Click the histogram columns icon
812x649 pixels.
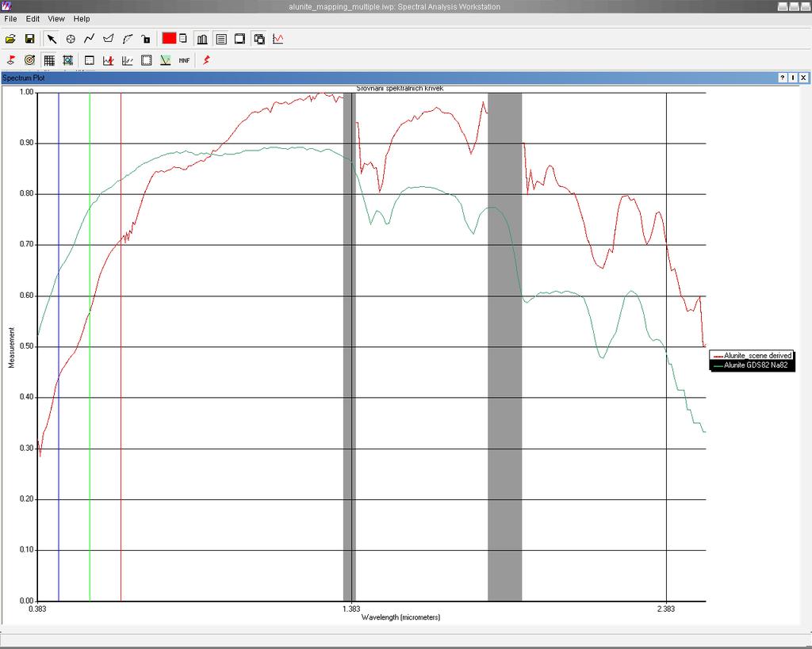point(202,39)
